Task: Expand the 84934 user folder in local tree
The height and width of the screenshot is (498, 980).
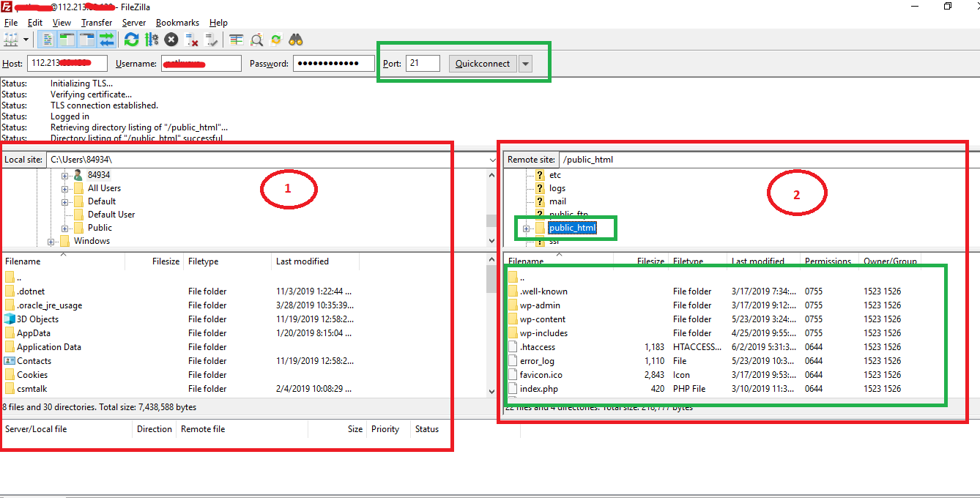Action: 64,176
